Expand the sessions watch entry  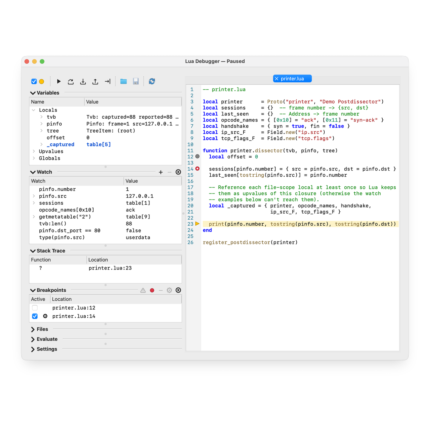(x=34, y=203)
